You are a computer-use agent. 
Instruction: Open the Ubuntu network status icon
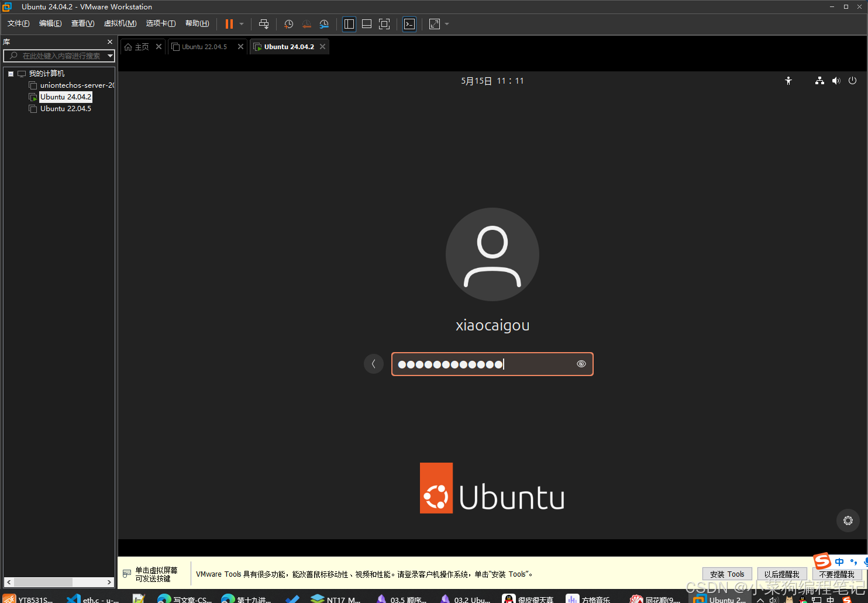[819, 81]
